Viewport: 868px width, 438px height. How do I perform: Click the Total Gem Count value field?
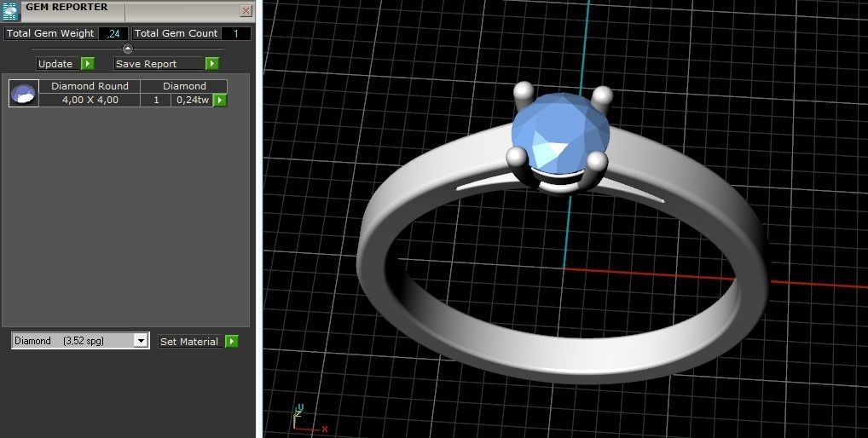236,34
